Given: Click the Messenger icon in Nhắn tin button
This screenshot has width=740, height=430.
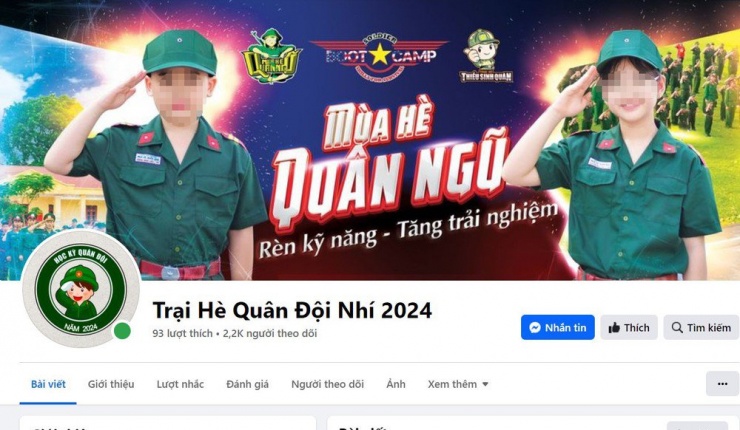Looking at the screenshot, I should (x=535, y=328).
